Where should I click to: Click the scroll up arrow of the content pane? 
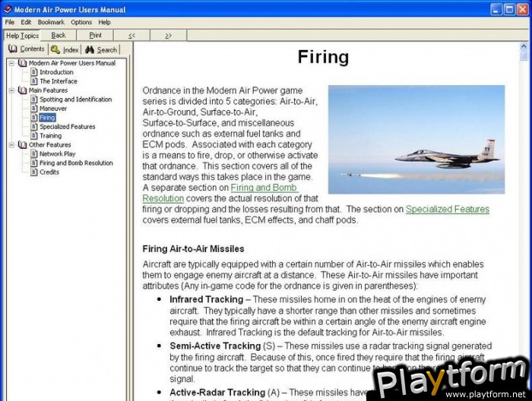point(524,46)
